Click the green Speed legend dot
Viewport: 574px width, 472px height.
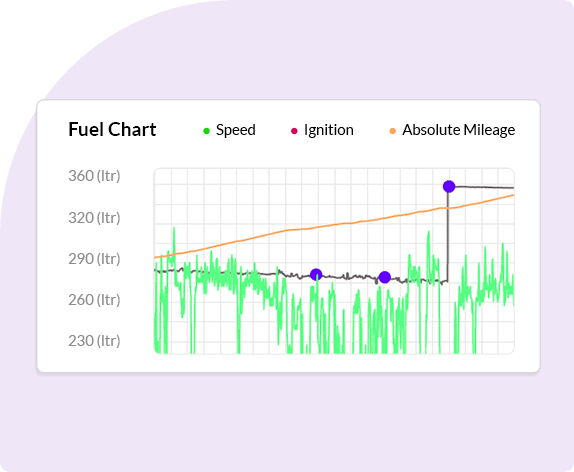coord(206,131)
